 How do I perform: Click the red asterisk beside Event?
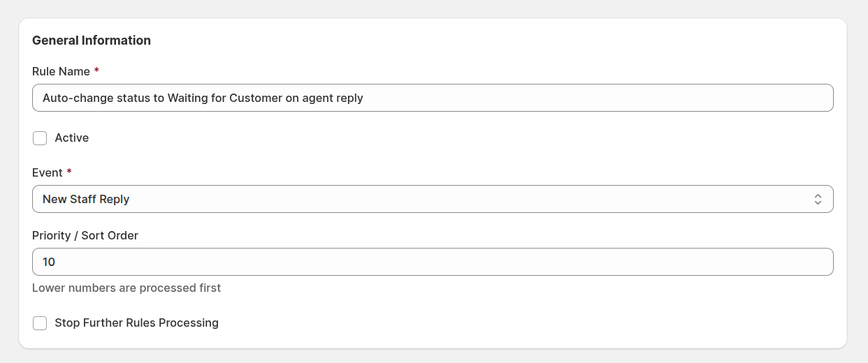69,172
